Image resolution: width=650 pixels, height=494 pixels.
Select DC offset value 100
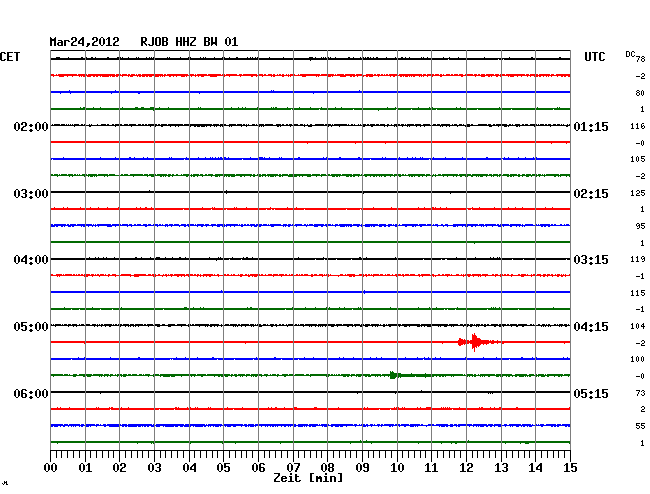point(638,359)
